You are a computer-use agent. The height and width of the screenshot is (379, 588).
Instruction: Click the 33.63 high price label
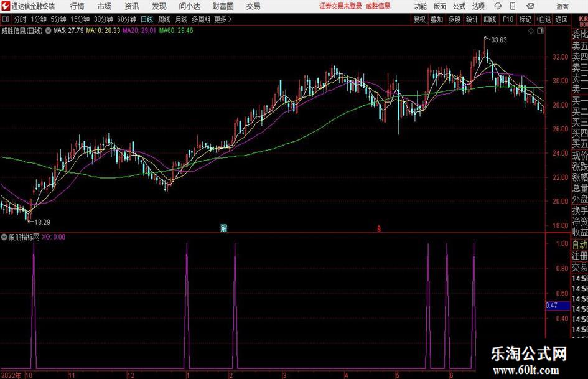click(x=499, y=40)
